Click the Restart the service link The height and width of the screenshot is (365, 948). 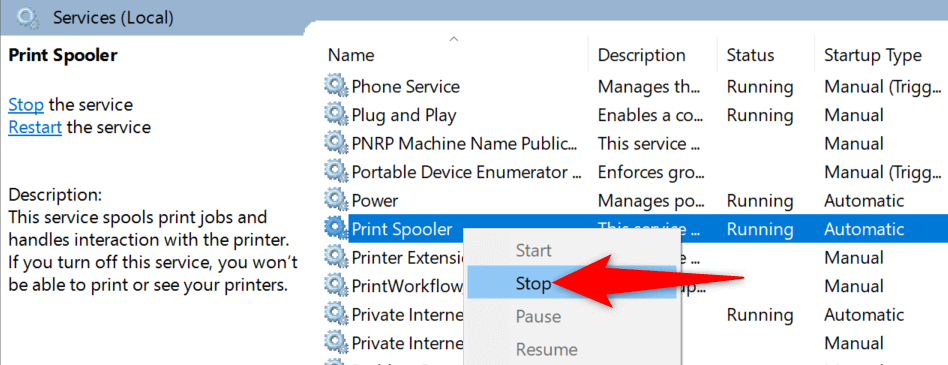click(x=35, y=128)
